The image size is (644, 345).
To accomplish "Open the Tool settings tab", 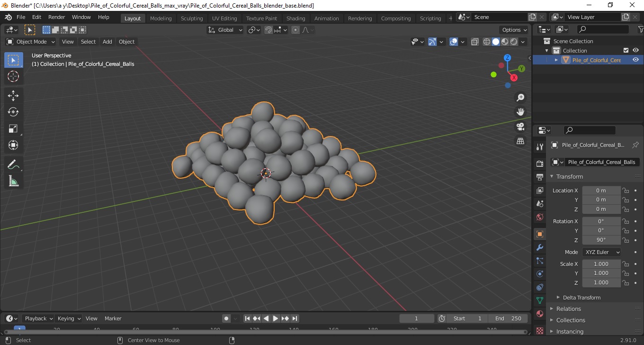I will point(539,147).
